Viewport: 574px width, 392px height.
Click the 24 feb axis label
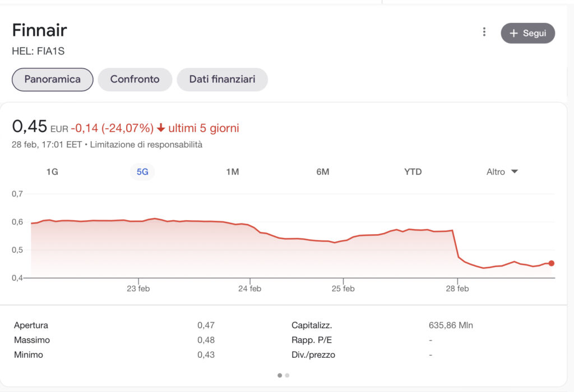point(249,288)
